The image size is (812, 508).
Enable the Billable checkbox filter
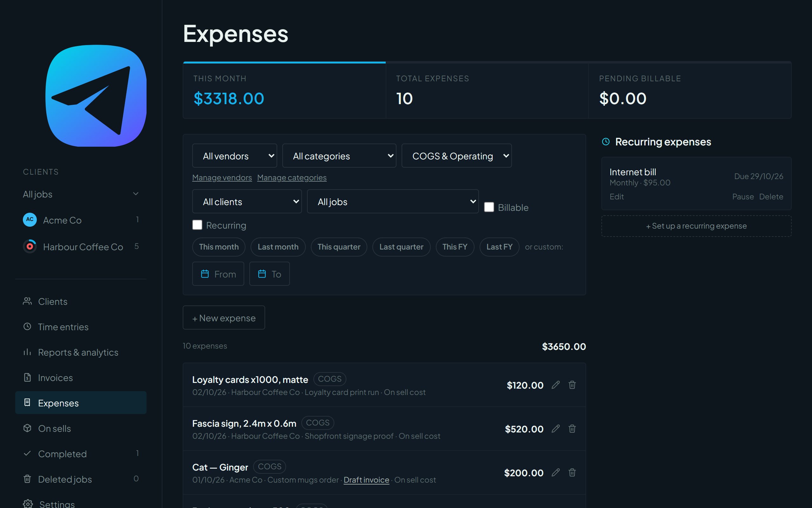point(489,207)
